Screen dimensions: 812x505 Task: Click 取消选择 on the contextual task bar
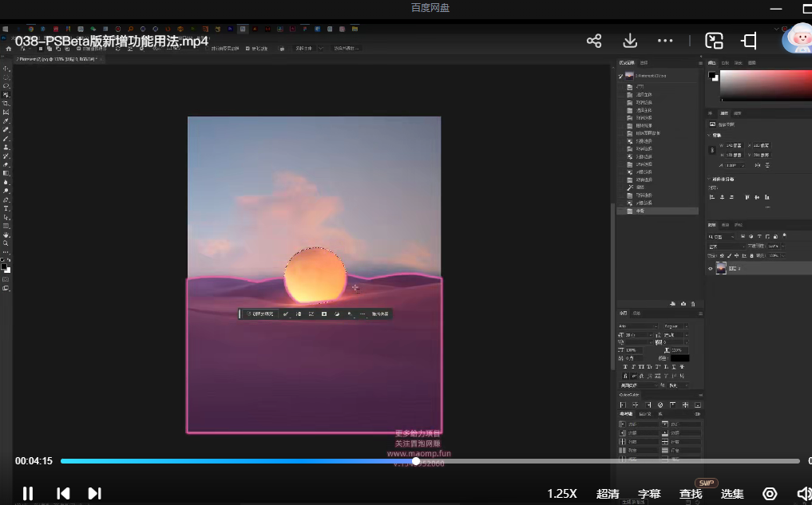click(x=380, y=314)
